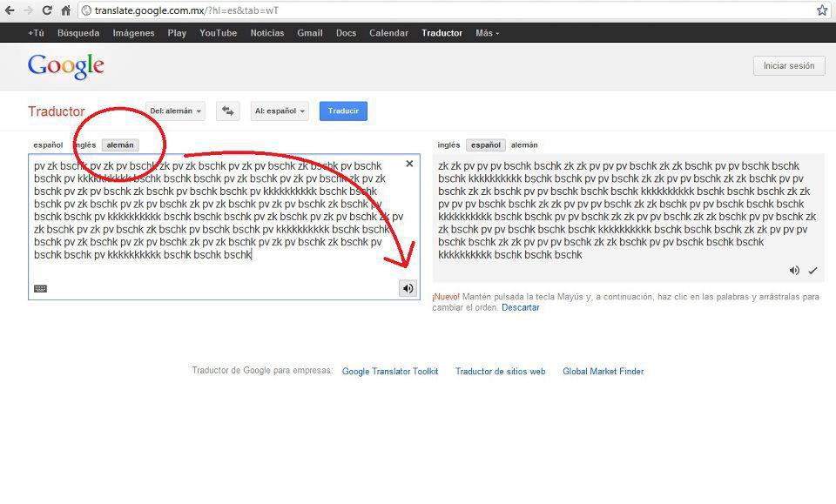The width and height of the screenshot is (836, 504).
Task: Open Noticias in the top bar
Action: pos(267,33)
